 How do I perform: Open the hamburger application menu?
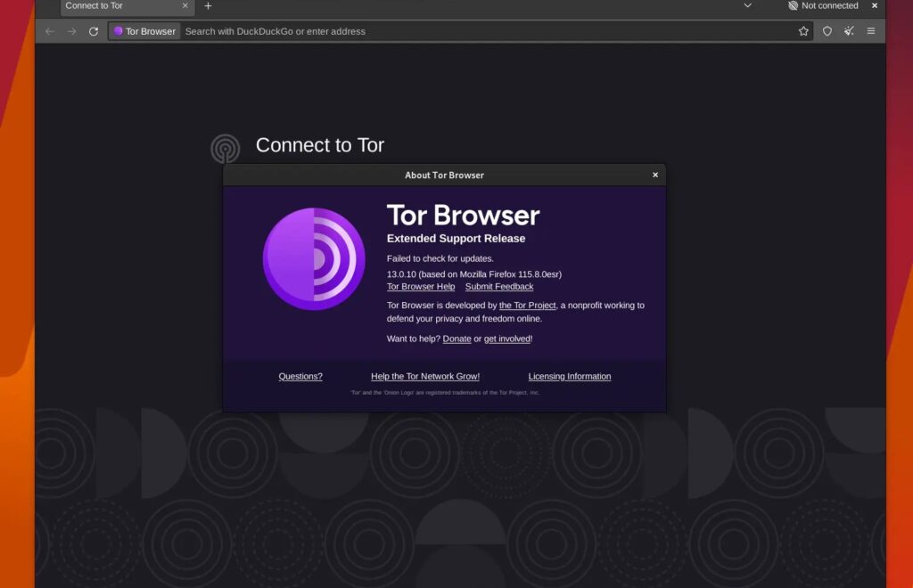coord(871,31)
